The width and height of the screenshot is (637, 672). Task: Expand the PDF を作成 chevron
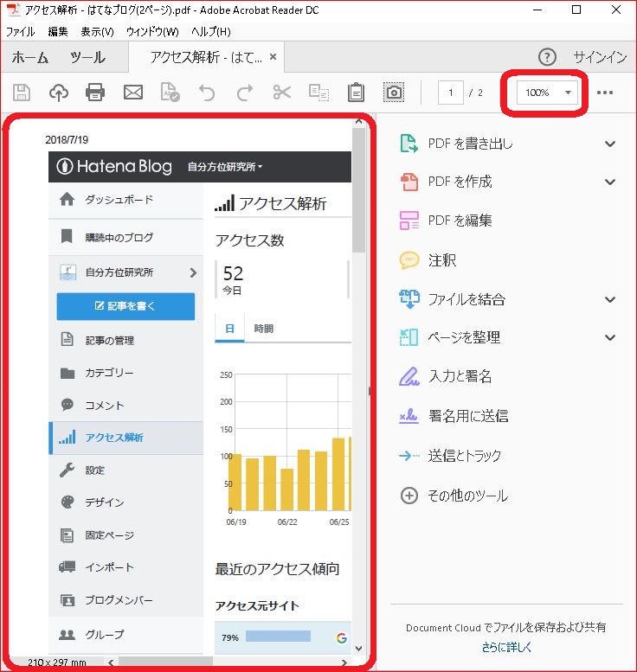pyautogui.click(x=610, y=182)
